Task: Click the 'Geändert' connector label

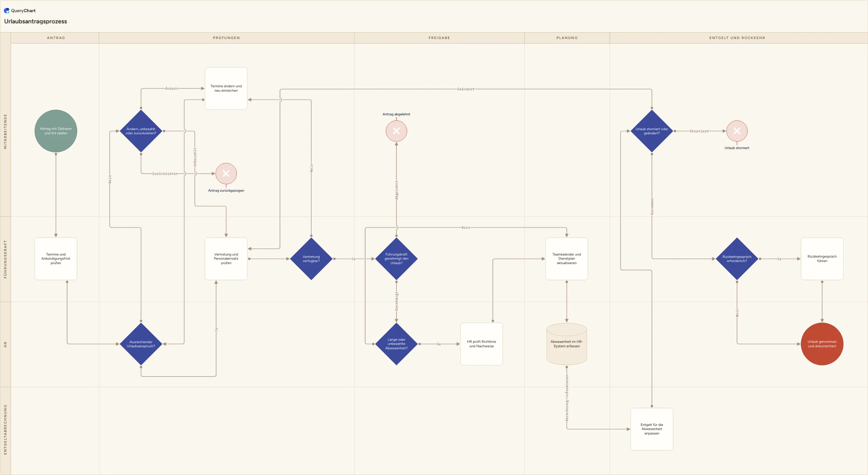Action: (465, 89)
